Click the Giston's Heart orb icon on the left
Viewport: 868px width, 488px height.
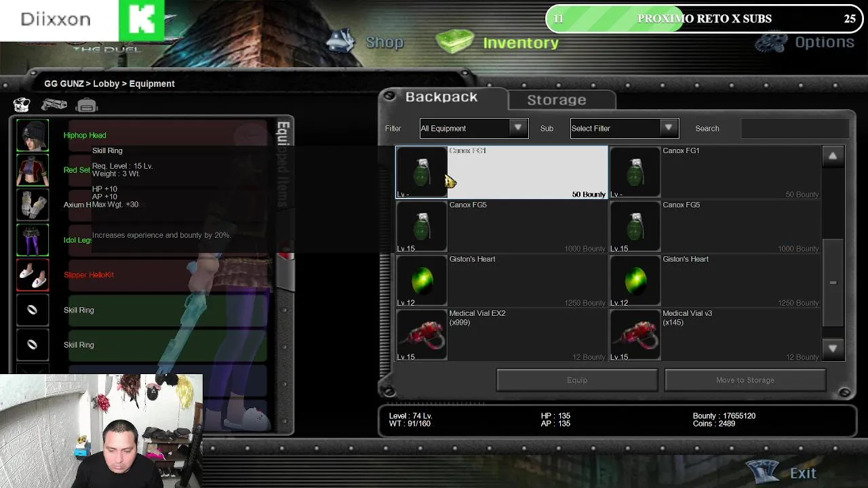(422, 281)
